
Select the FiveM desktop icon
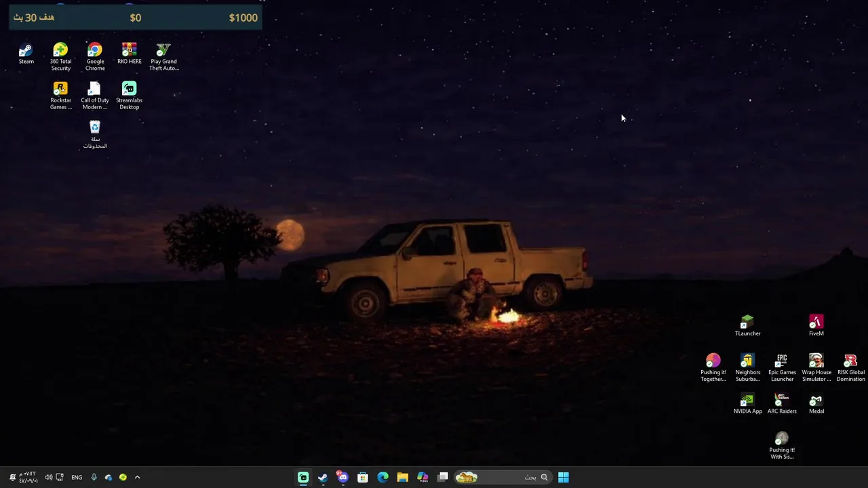coord(816,325)
